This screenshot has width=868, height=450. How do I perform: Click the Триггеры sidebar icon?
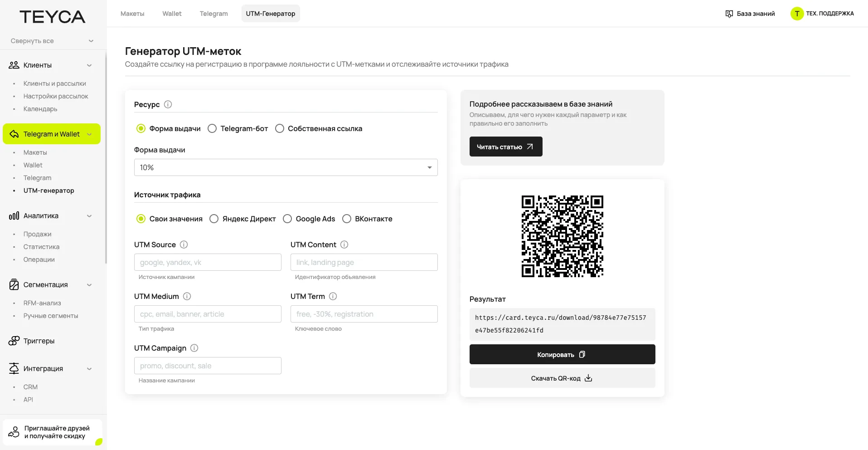click(x=14, y=341)
